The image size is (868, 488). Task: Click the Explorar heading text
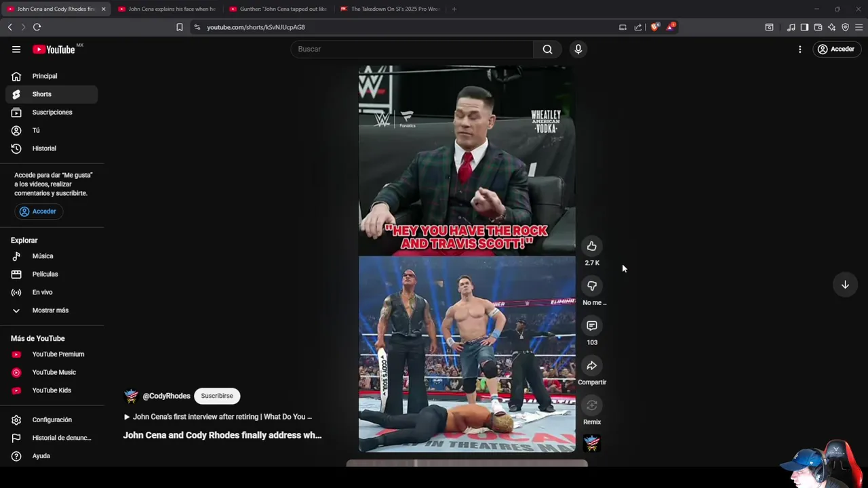(24, 241)
